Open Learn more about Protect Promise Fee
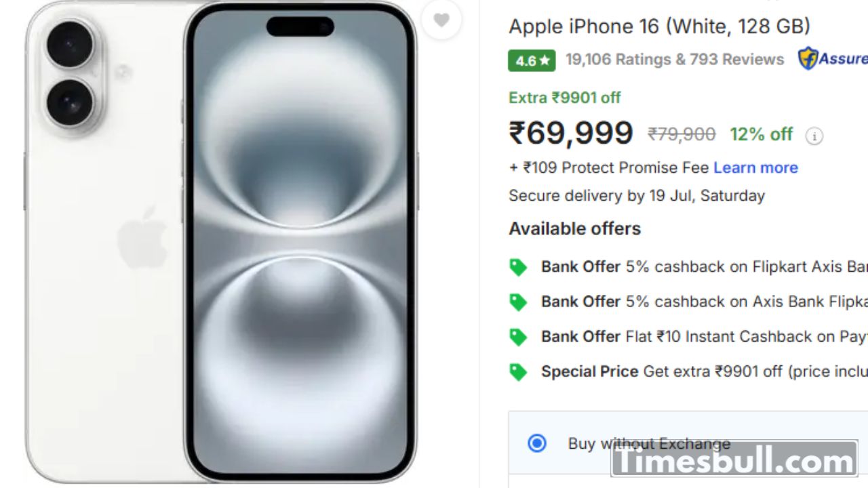The image size is (868, 488). coord(755,167)
